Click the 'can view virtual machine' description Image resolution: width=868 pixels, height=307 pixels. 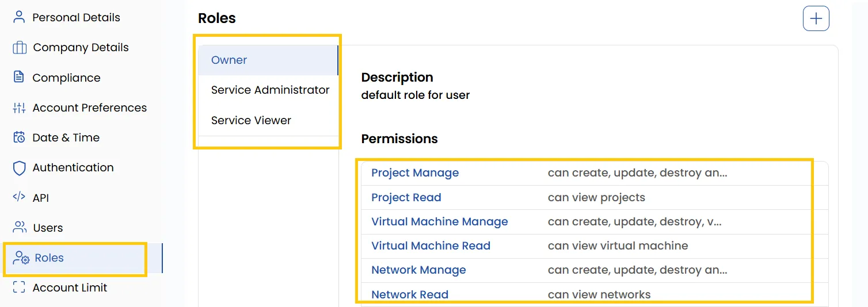pos(618,245)
